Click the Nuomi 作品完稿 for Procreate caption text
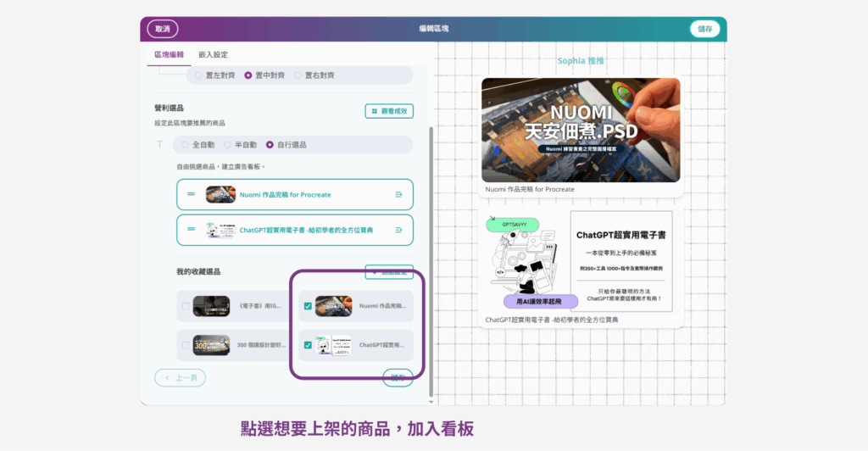 530,189
